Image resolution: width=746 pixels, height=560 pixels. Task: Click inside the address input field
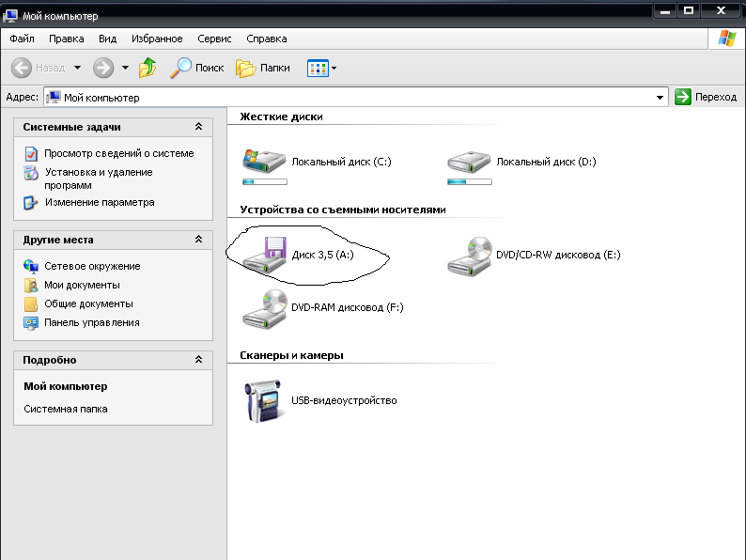pos(357,98)
